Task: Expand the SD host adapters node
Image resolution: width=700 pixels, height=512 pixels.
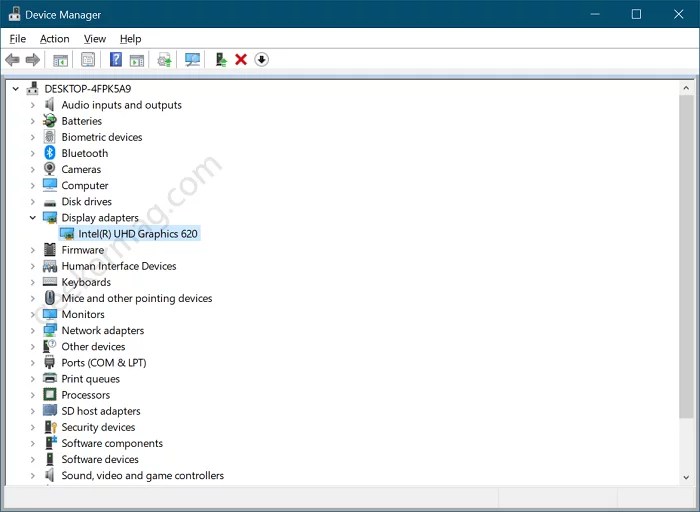Action: (x=33, y=411)
